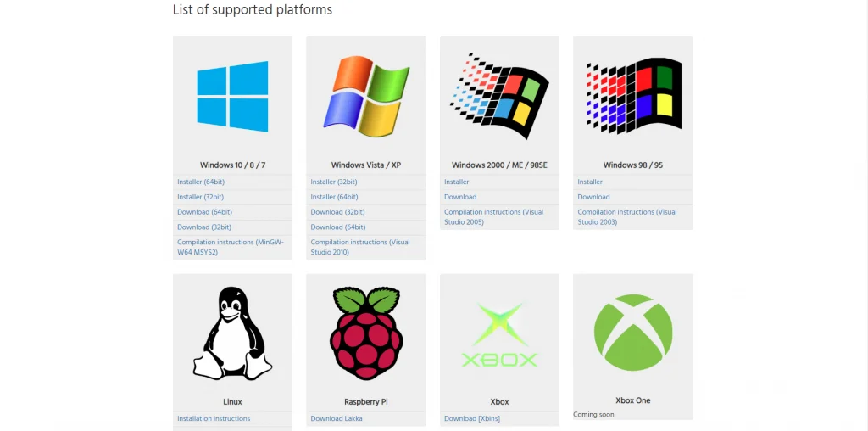
Task: Select the green Xbox One logo
Action: click(633, 333)
